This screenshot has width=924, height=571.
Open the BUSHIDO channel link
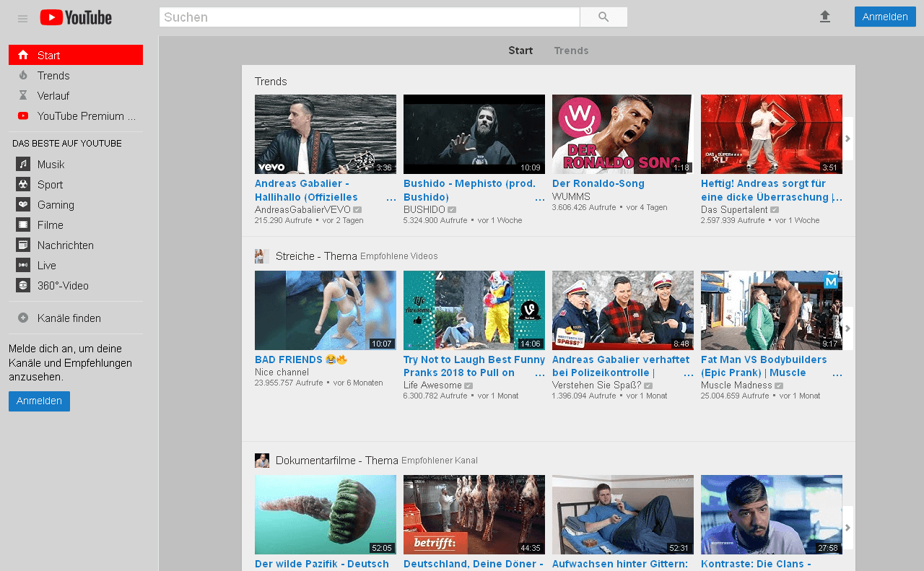click(x=424, y=209)
